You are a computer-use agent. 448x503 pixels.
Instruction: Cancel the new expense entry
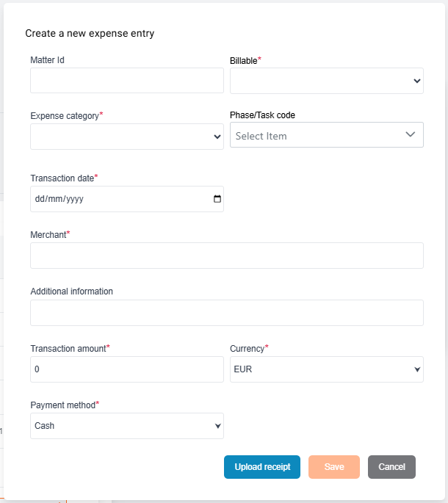pyautogui.click(x=391, y=467)
